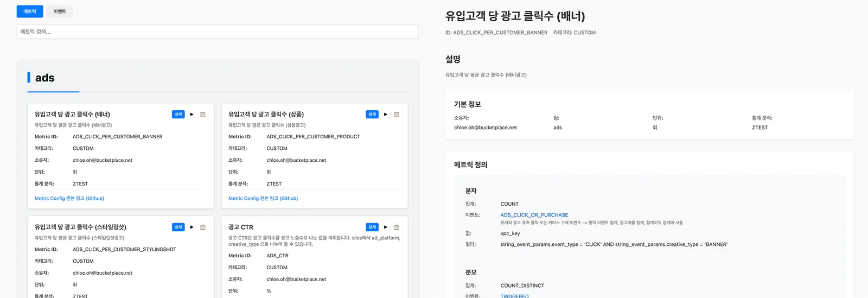Click the ads team value in 기본 정보
Screen dimensions: 868x298
tap(558, 128)
